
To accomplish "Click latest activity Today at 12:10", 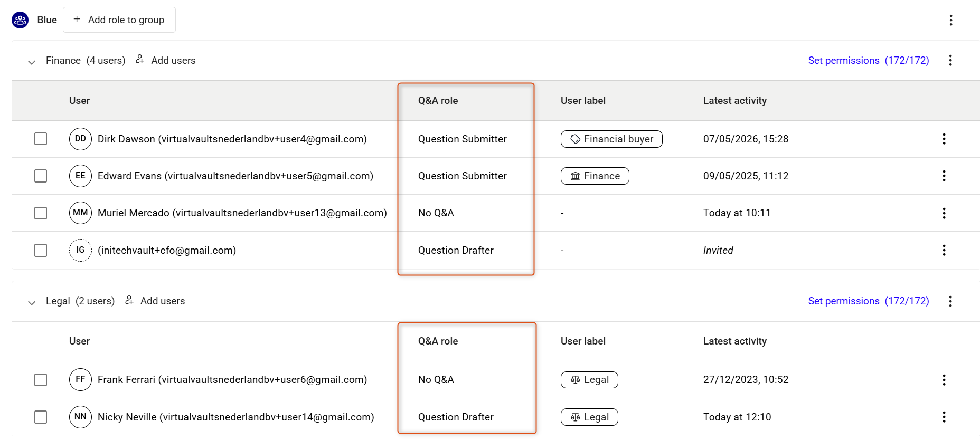I will [737, 417].
